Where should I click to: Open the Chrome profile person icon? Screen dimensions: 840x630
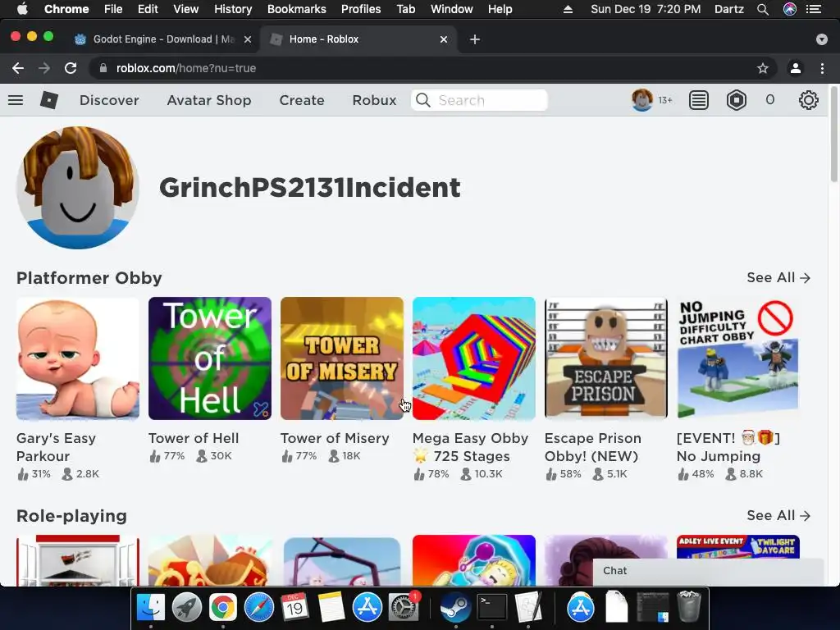pyautogui.click(x=796, y=68)
